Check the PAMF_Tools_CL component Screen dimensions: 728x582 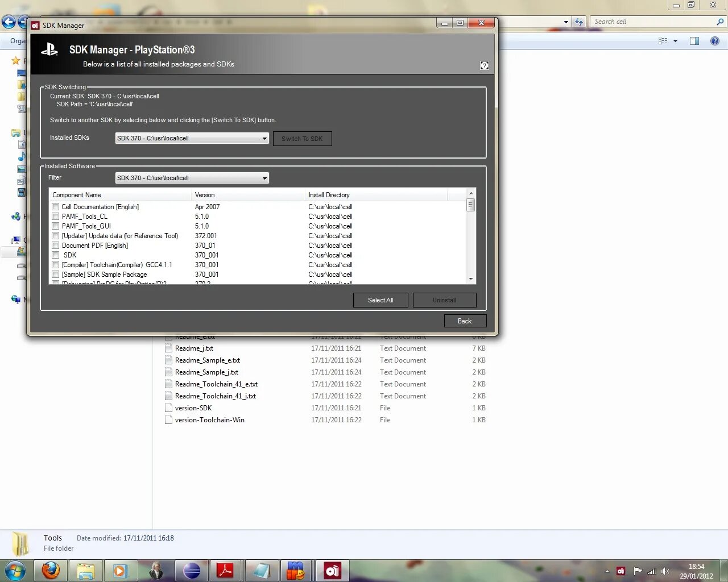[55, 217]
